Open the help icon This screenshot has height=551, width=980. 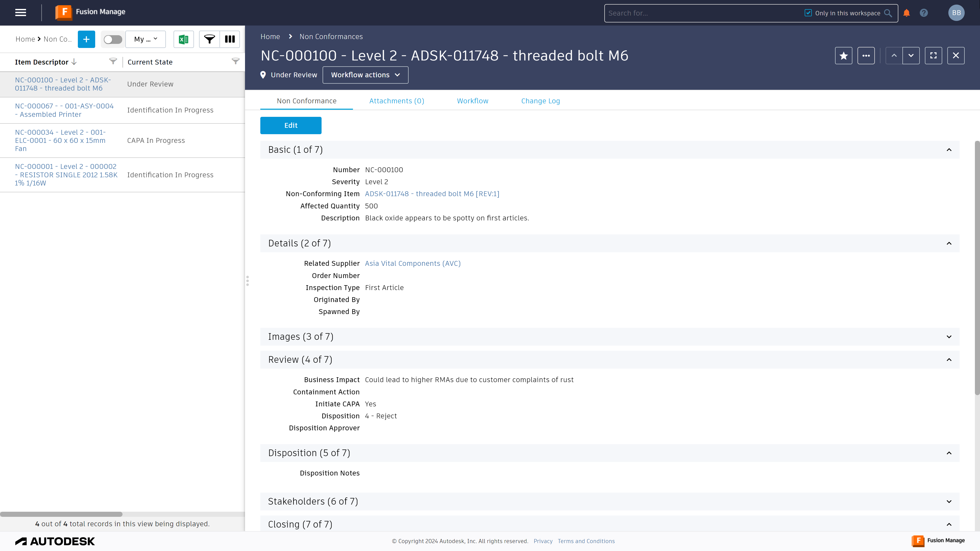[924, 12]
